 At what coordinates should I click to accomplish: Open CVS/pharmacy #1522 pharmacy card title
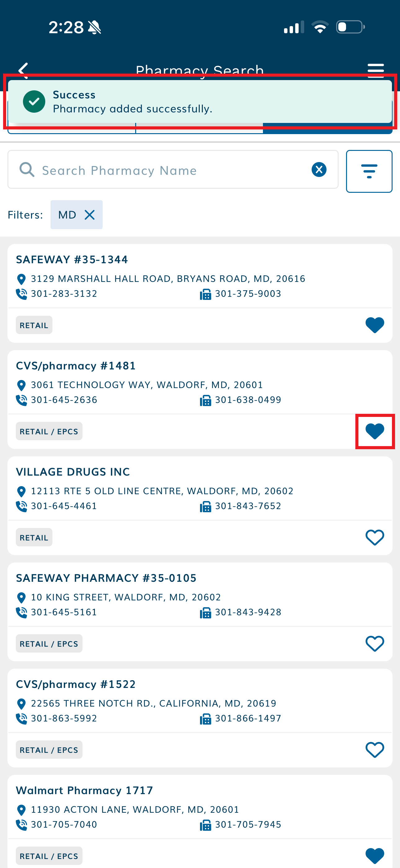pos(76,684)
